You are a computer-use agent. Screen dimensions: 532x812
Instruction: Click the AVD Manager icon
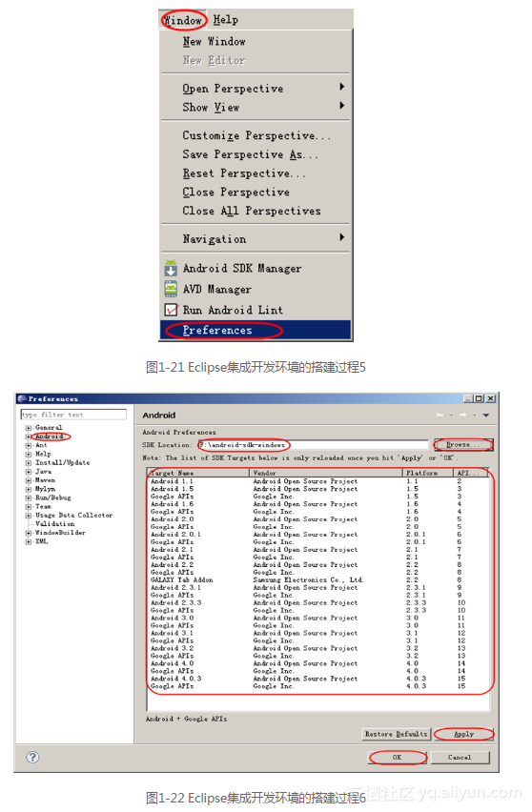tap(171, 289)
